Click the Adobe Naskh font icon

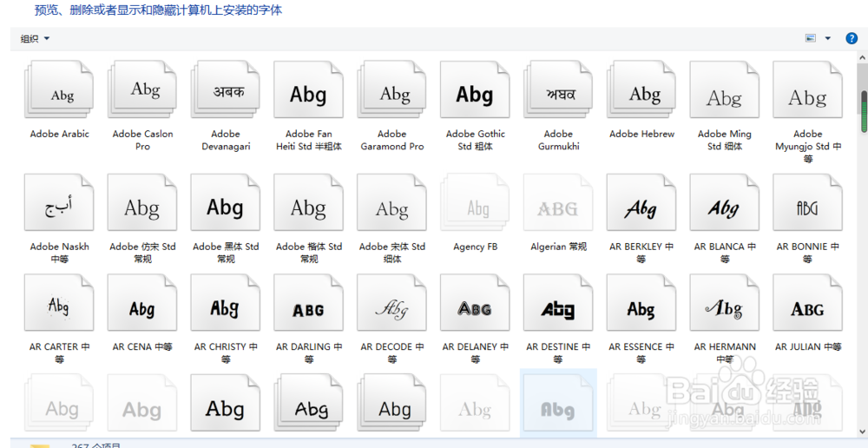[x=59, y=202]
